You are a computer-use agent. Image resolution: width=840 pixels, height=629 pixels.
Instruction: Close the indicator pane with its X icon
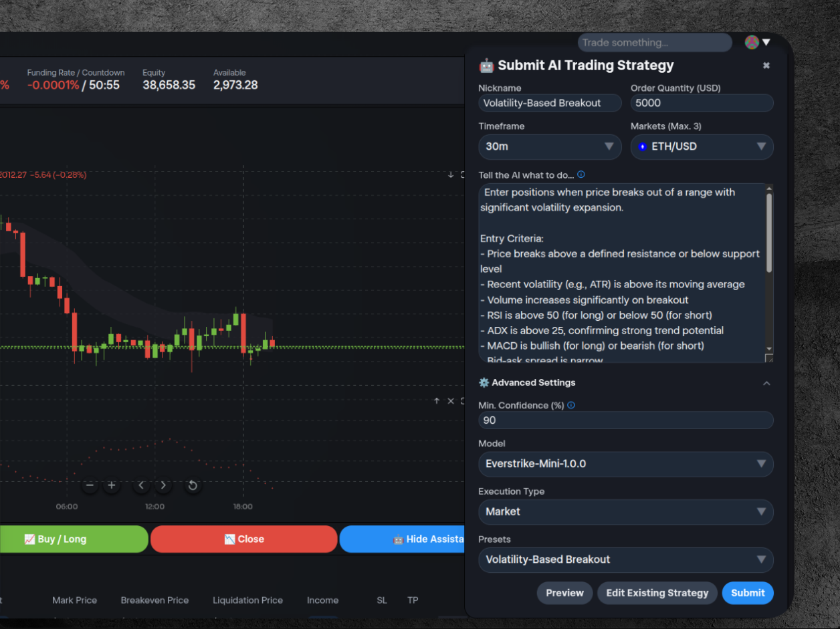[x=450, y=401]
